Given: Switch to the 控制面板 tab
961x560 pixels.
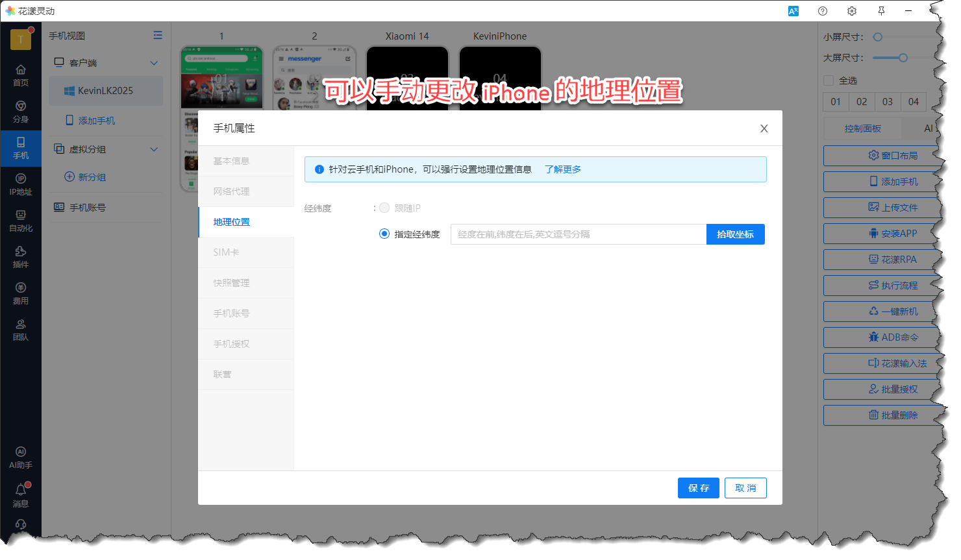Looking at the screenshot, I should point(862,128).
